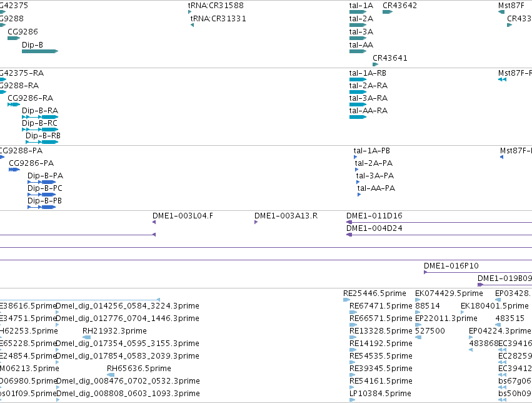The width and height of the screenshot is (532, 403).
Task: Select tal-AA-PA protein label
Action: (376, 188)
